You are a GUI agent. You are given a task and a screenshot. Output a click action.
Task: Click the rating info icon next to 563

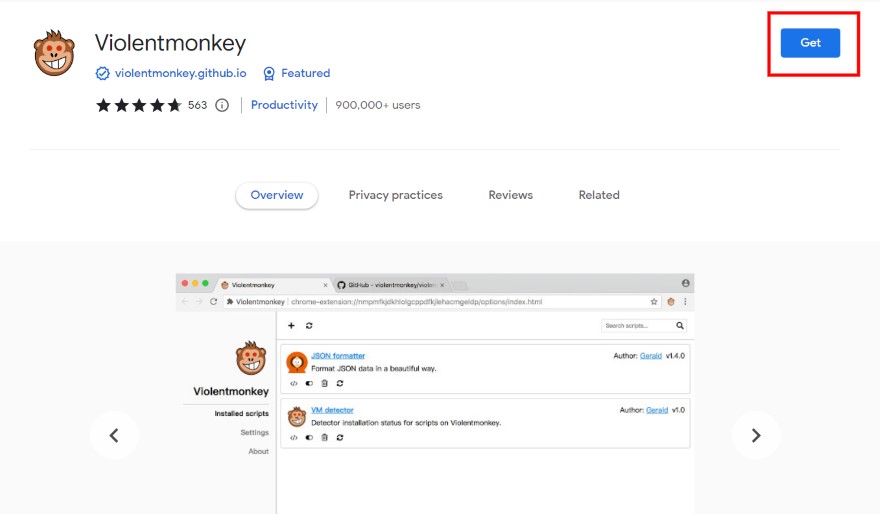(222, 105)
